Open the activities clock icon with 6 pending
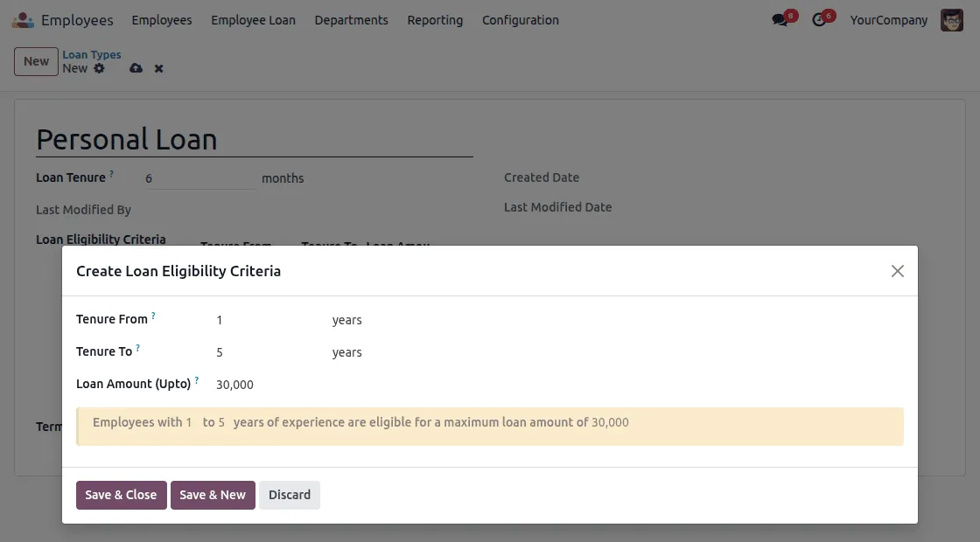 [x=821, y=19]
